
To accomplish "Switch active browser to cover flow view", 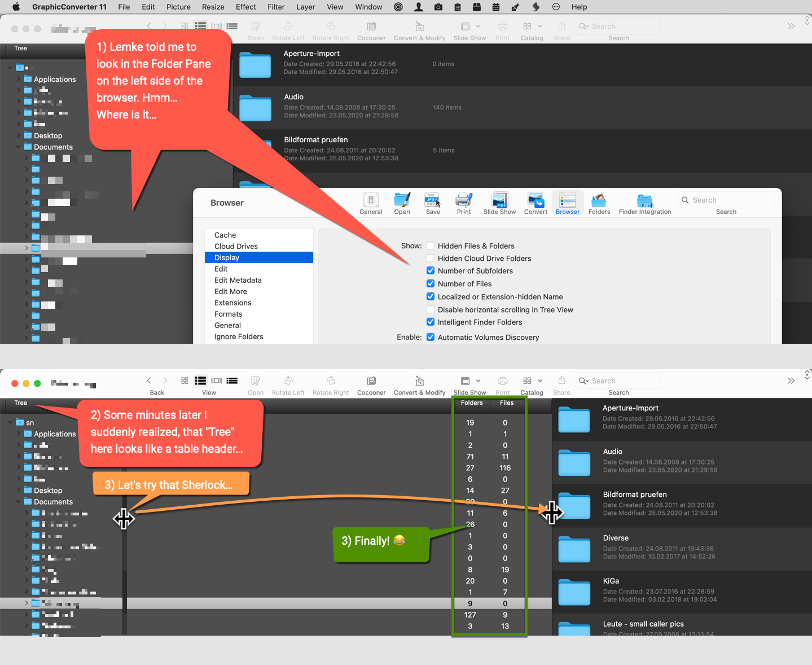I will [x=216, y=381].
